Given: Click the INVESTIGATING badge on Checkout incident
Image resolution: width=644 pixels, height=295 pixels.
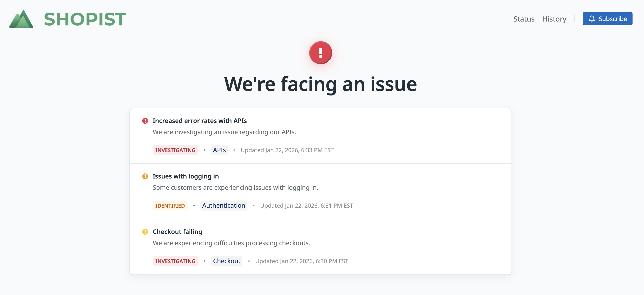Looking at the screenshot, I should (x=175, y=261).
